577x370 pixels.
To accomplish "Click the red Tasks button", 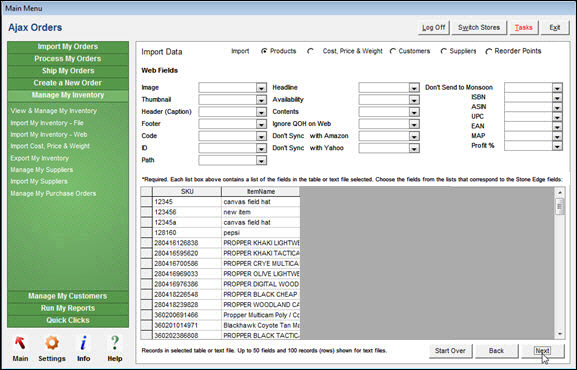I will coord(524,28).
